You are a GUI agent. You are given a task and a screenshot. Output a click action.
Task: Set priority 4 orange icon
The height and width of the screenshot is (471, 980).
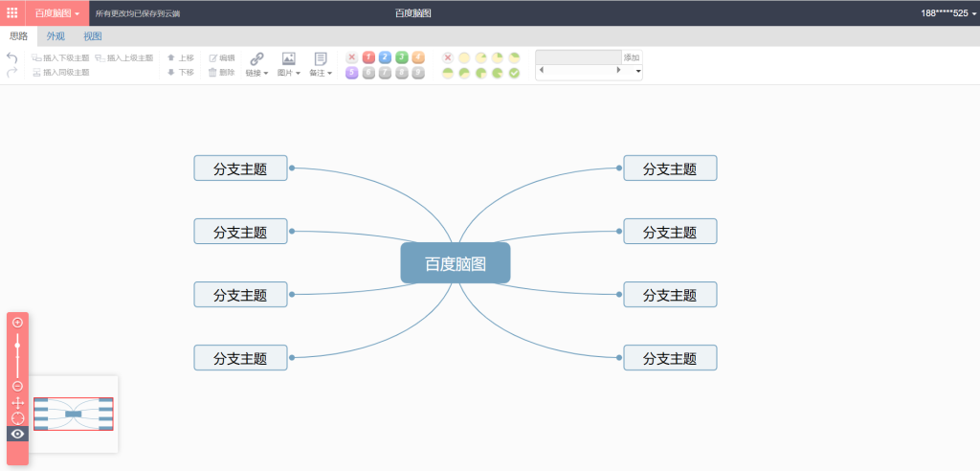pyautogui.click(x=418, y=57)
